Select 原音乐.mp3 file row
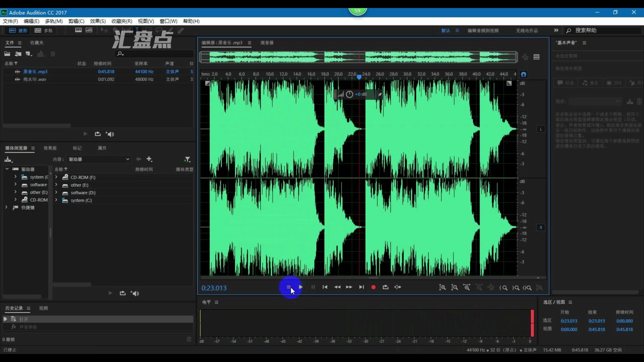Screen dimensions: 644x362 coord(98,71)
